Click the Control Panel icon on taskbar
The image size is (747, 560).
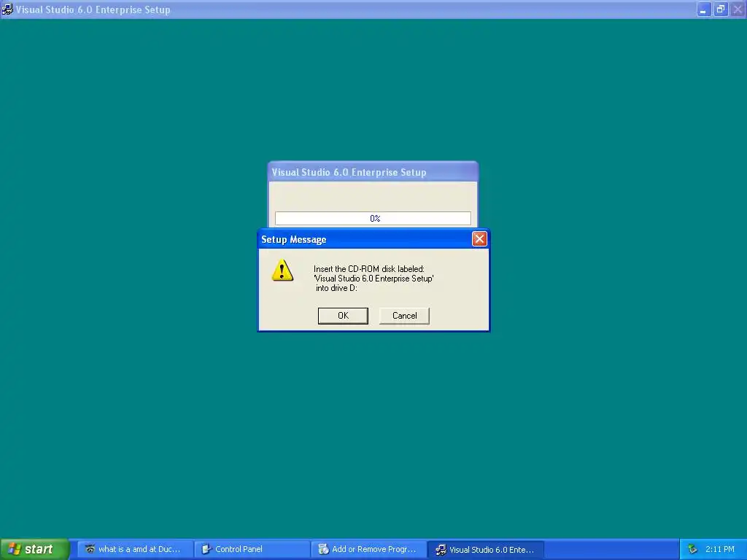tap(206, 550)
